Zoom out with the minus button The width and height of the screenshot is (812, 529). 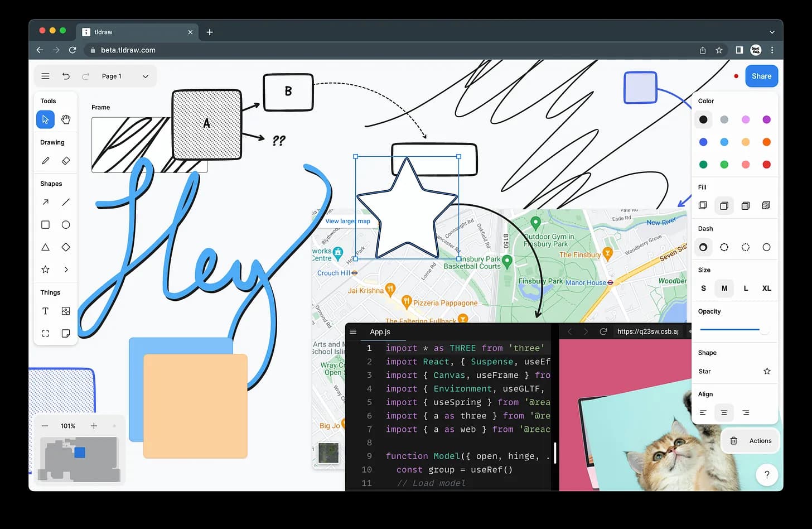(x=45, y=426)
